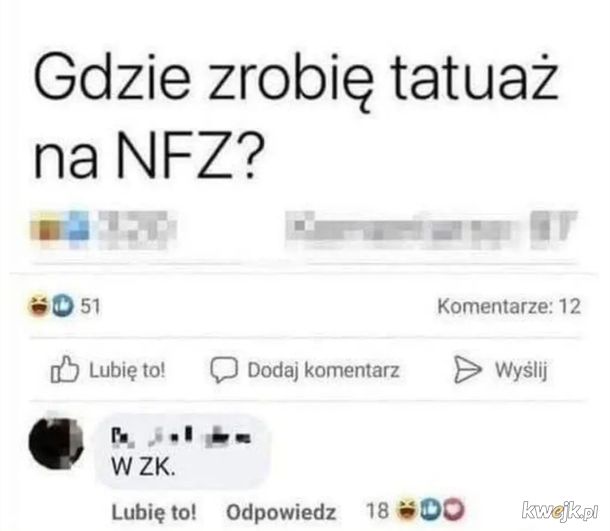The width and height of the screenshot is (610, 531).
Task: Like the post with Lubię to! button
Action: [108, 370]
